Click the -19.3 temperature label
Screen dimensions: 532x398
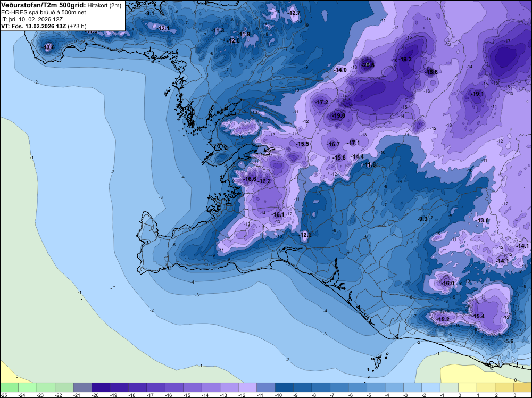405,59
